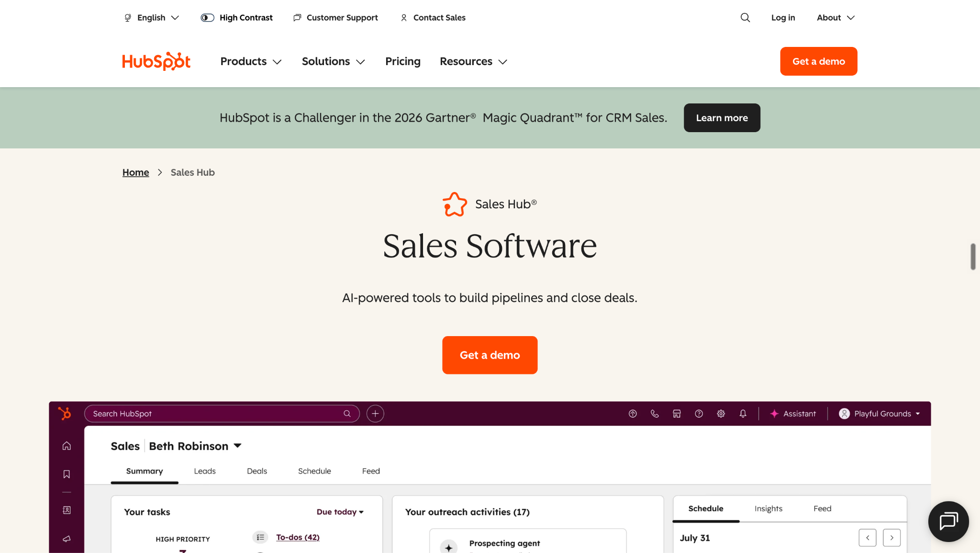Click the Your tasks heading
This screenshot has width=980, height=553.
147,512
